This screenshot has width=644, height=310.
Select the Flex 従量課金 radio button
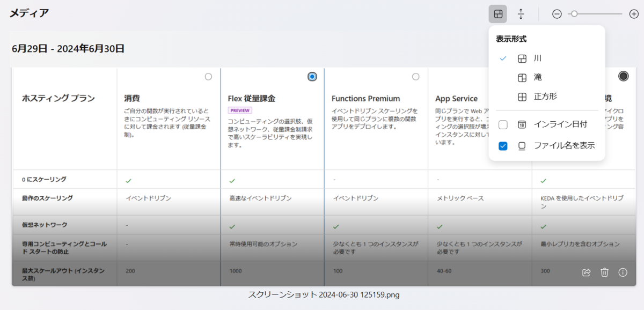(312, 77)
